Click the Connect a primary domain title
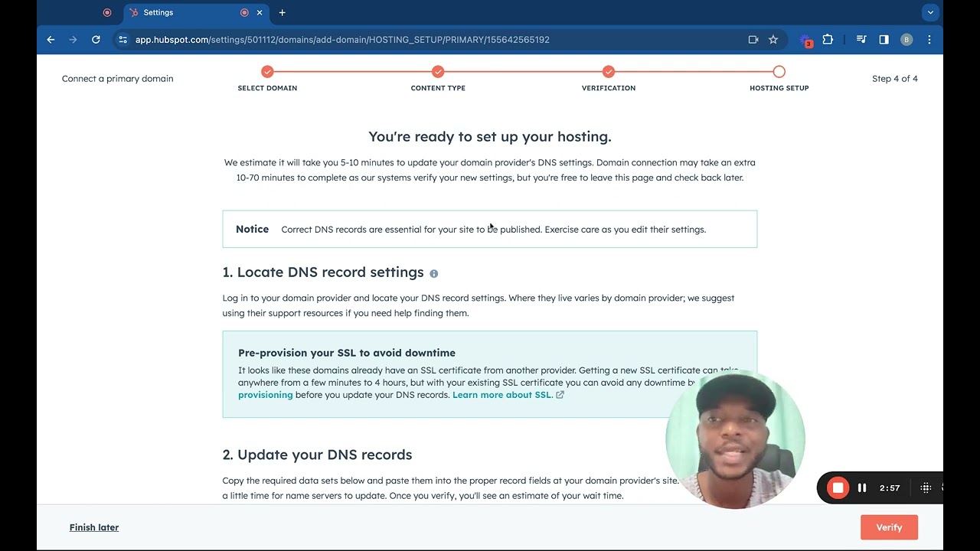This screenshot has height=551, width=980. tap(118, 79)
